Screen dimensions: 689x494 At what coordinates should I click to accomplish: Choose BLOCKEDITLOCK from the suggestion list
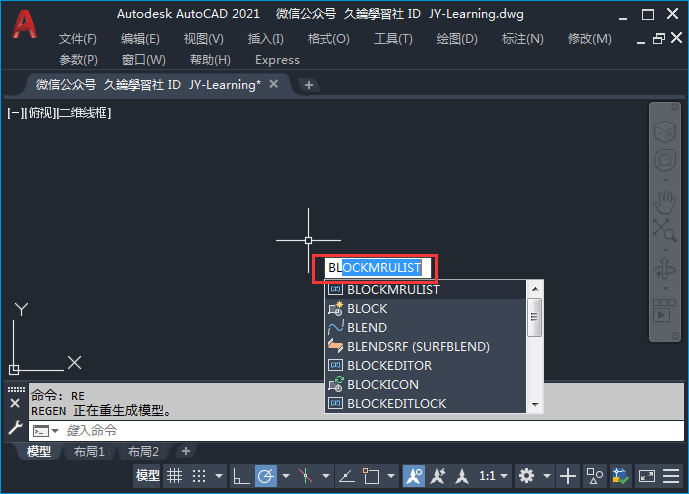tap(425, 403)
